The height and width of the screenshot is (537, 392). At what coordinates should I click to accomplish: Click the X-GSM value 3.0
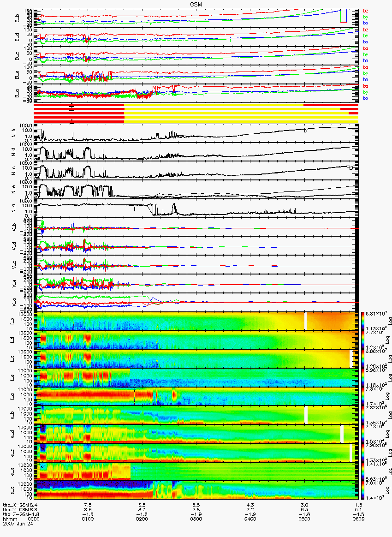[304, 505]
